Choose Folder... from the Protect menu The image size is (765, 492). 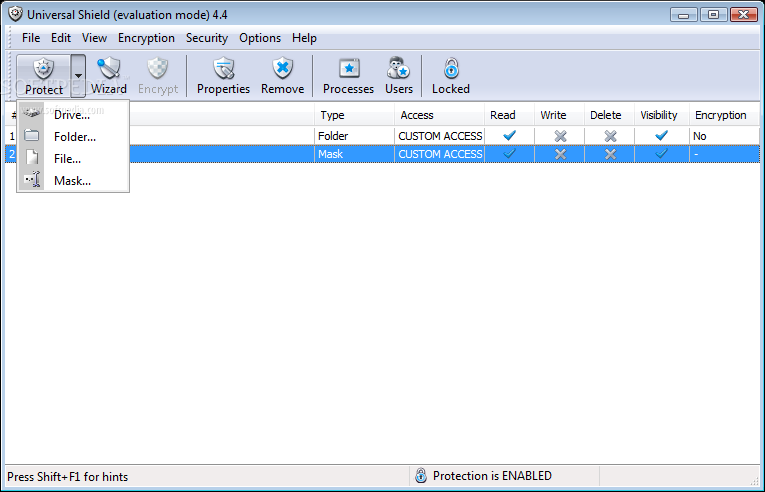click(x=73, y=137)
